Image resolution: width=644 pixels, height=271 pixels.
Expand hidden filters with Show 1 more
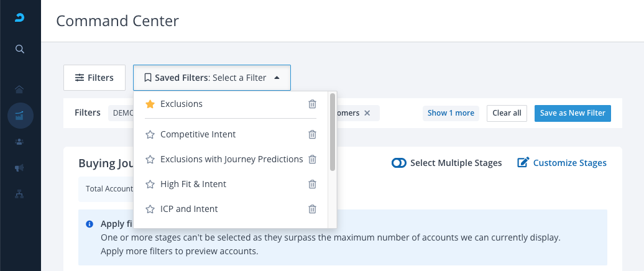451,113
